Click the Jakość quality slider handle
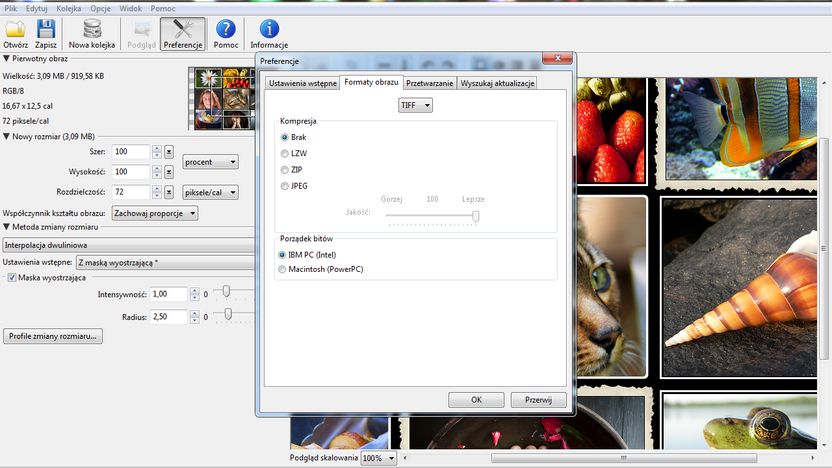 click(x=475, y=216)
